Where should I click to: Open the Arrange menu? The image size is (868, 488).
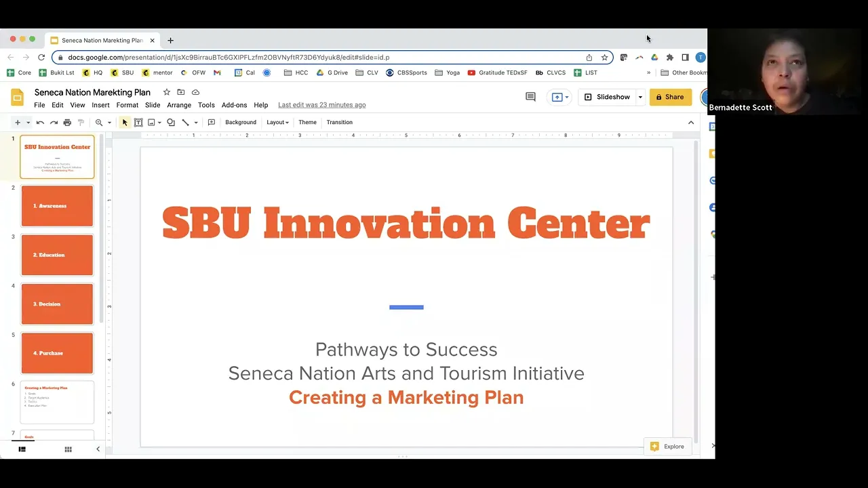(179, 105)
